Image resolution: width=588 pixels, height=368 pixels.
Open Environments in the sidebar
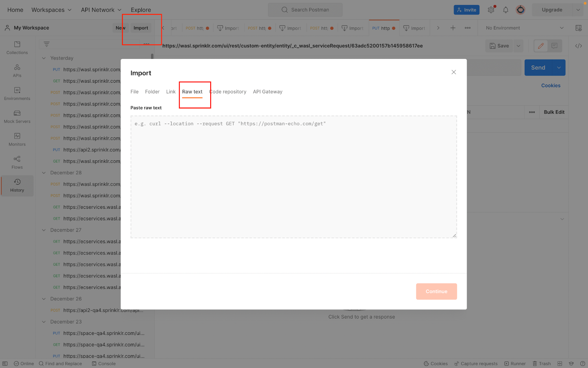coord(17,94)
